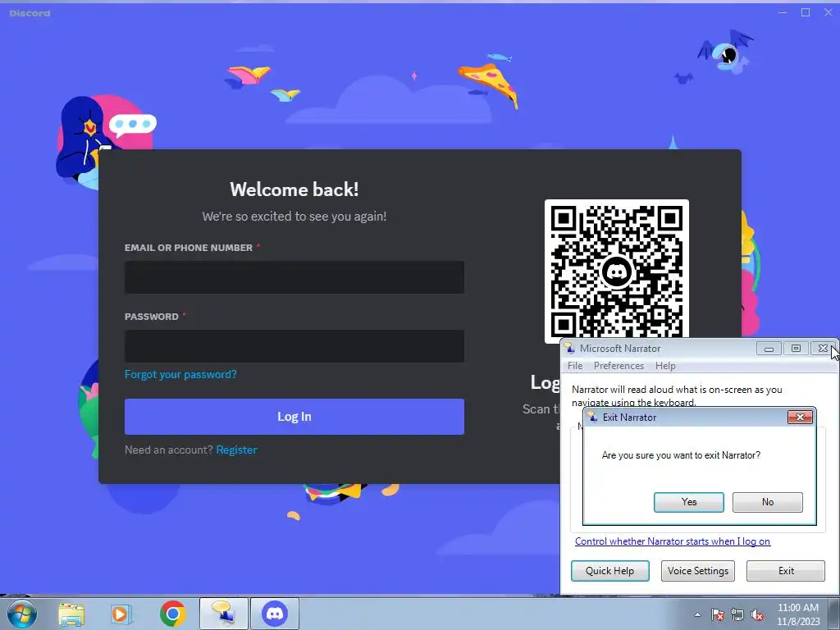Minimize the Discord window
This screenshot has width=840, height=630.
(x=783, y=12)
